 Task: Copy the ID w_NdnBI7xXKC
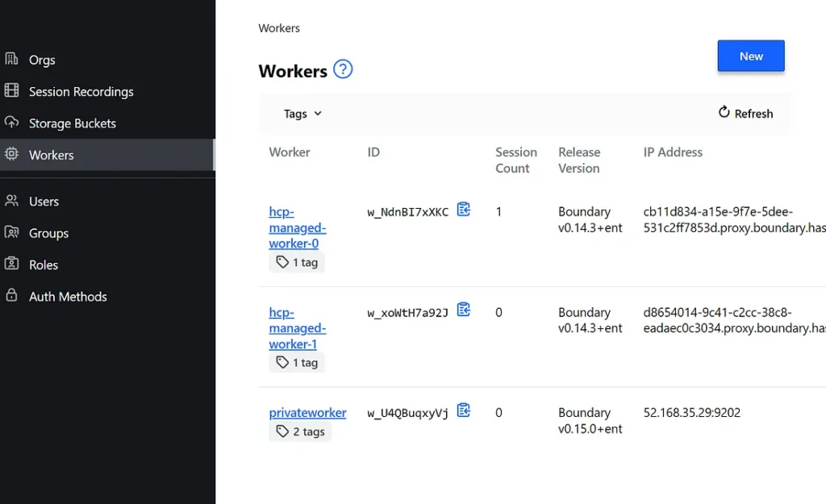464,210
